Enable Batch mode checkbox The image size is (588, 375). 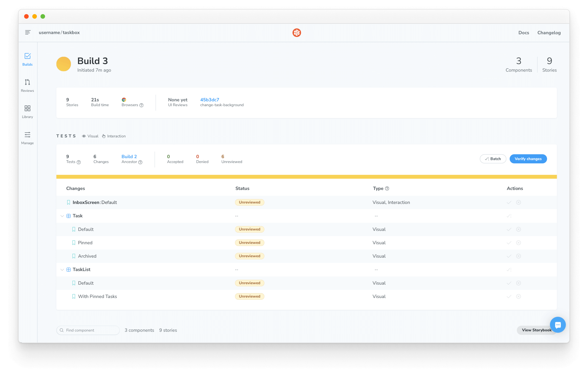(492, 159)
